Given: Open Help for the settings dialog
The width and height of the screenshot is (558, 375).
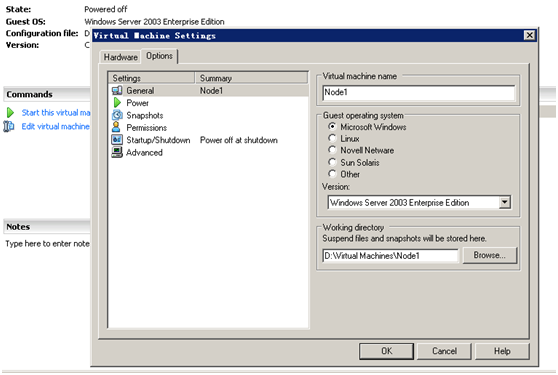Looking at the screenshot, I should [x=502, y=351].
